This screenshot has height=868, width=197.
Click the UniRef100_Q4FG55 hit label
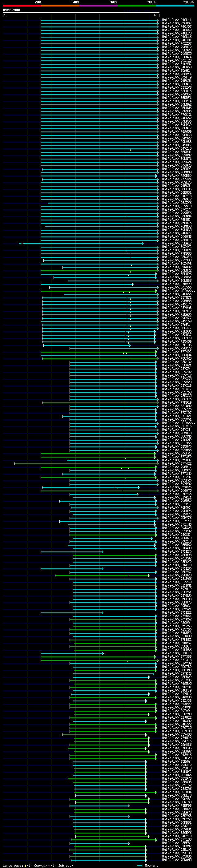177,294
